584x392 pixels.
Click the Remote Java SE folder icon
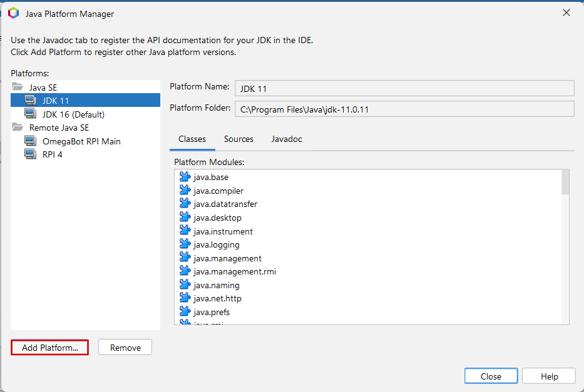18,127
